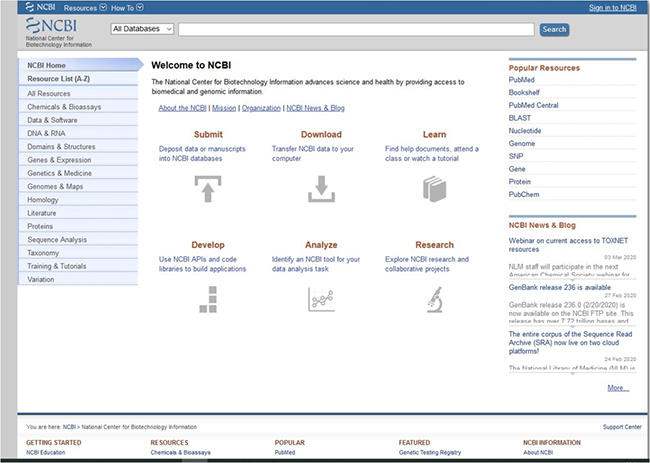The width and height of the screenshot is (650, 463).
Task: Click the Search button
Action: coord(554,29)
